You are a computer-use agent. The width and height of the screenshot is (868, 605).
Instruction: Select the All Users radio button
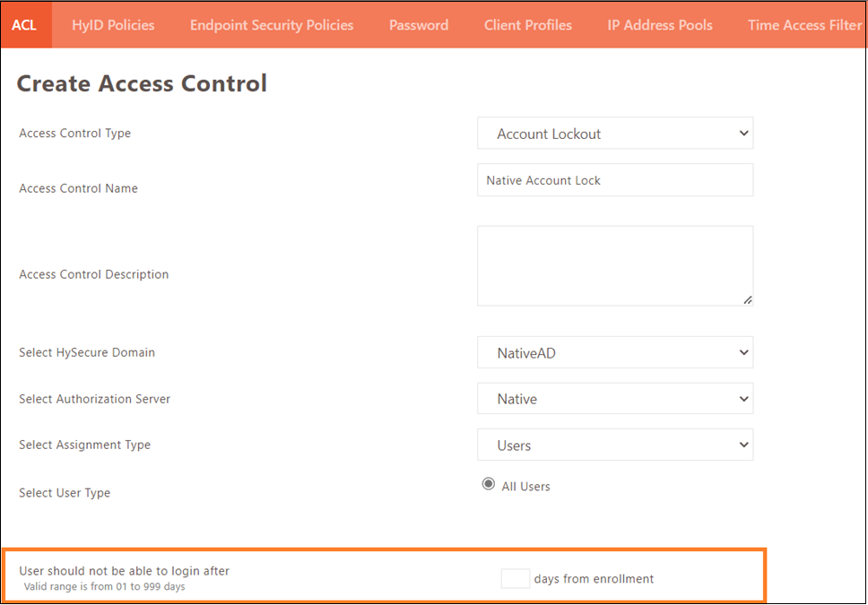pos(488,484)
